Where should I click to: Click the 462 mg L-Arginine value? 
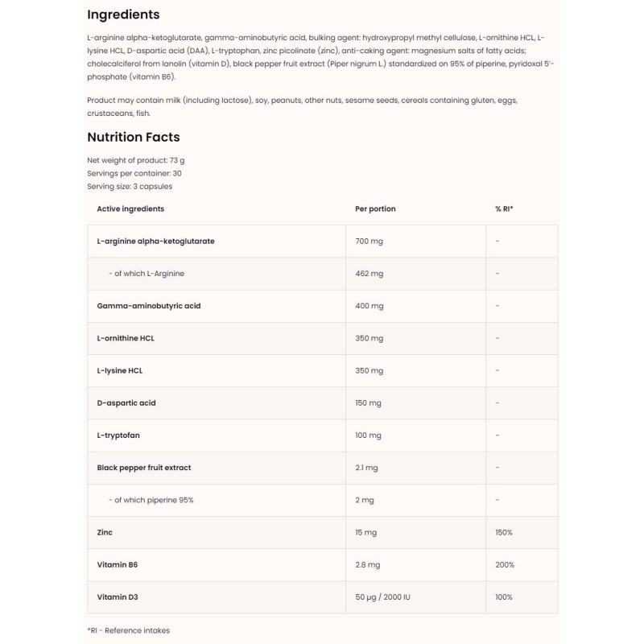tap(369, 274)
